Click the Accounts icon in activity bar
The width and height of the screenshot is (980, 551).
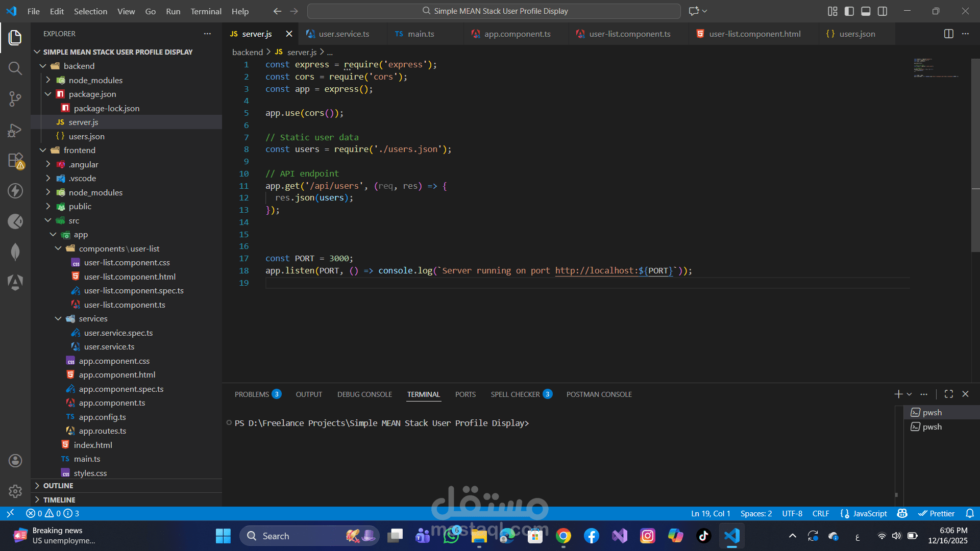coord(15,460)
